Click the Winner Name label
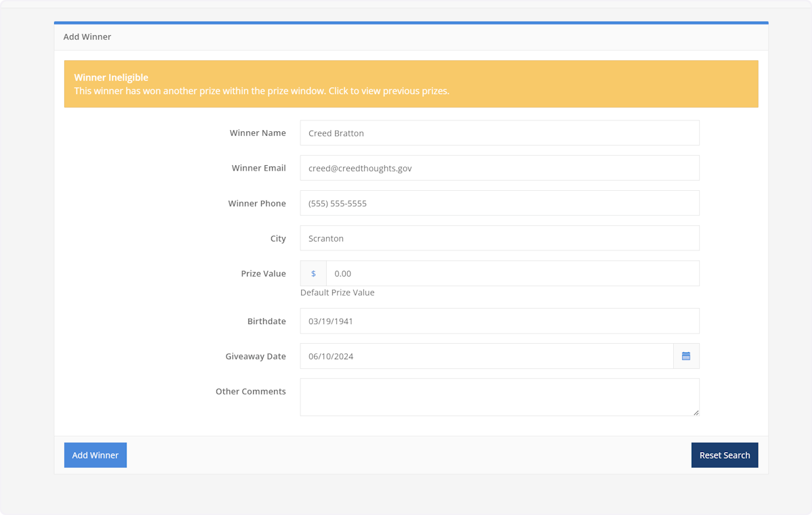The image size is (812, 515). 258,133
